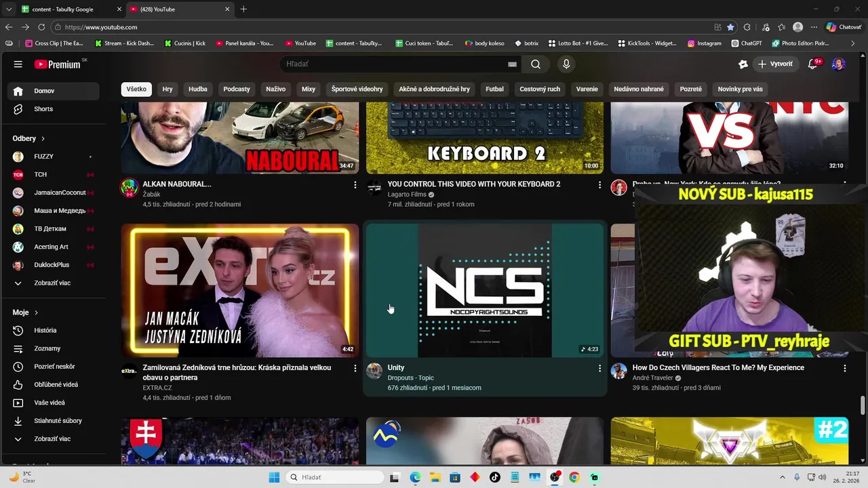Click the EXTRA.CZ channel avatar

click(129, 371)
